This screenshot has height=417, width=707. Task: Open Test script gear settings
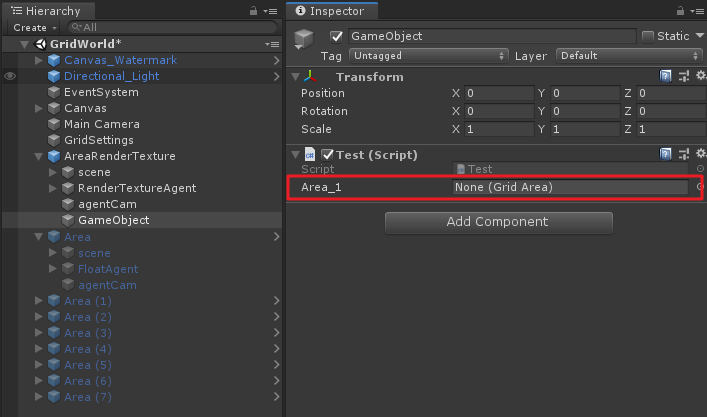[701, 154]
